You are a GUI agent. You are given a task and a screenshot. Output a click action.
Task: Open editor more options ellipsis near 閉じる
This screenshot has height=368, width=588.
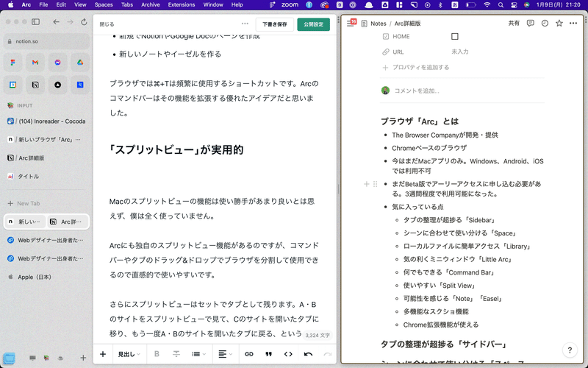pyautogui.click(x=245, y=24)
